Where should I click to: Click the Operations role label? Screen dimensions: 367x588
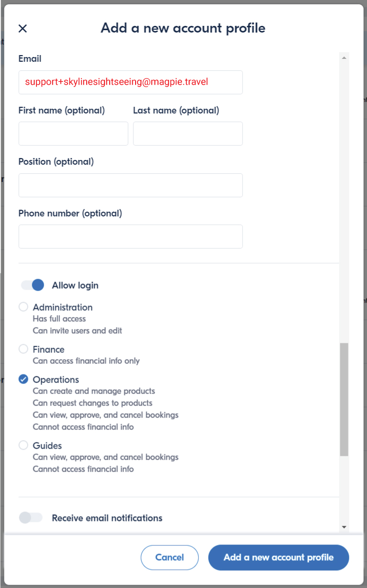[x=56, y=380]
